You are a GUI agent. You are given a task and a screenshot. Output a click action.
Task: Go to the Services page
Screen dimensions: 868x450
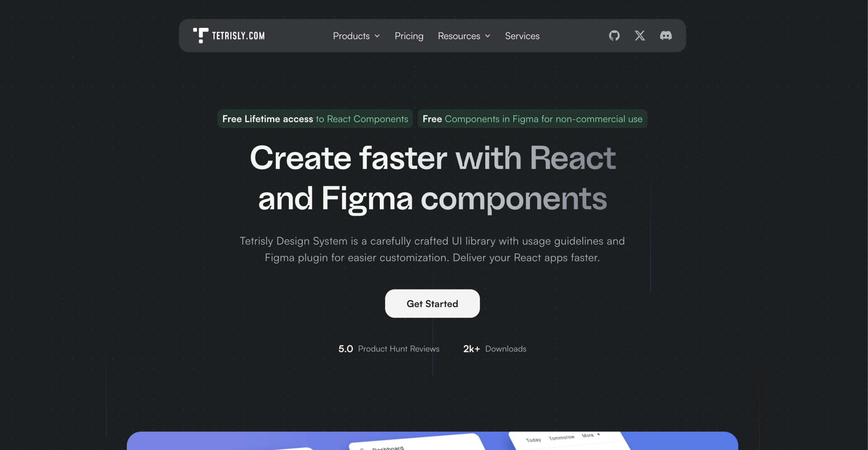click(x=522, y=36)
